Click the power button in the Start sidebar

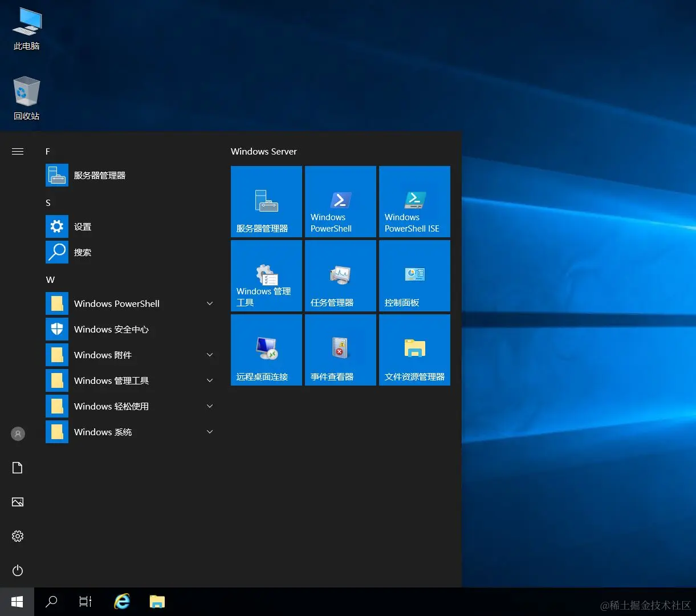pyautogui.click(x=18, y=571)
